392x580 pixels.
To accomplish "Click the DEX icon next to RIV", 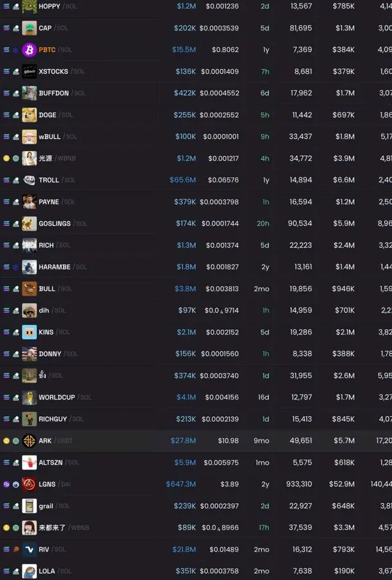I will pyautogui.click(x=16, y=550).
